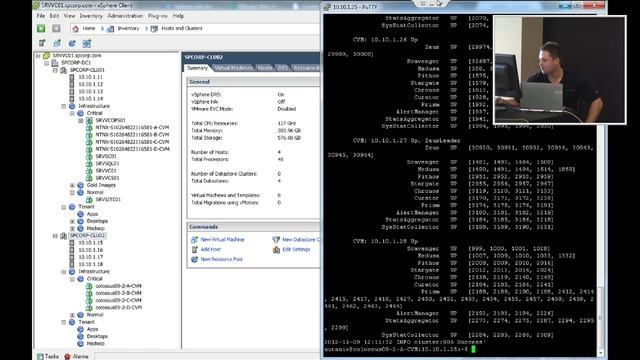Open the Help menu
Screen dimensions: 640x360
(178, 16)
